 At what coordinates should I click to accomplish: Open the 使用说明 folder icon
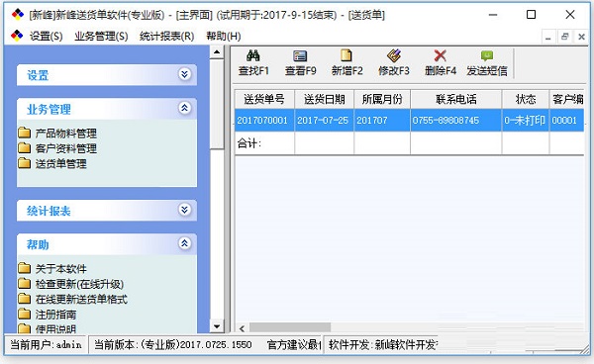(24, 328)
